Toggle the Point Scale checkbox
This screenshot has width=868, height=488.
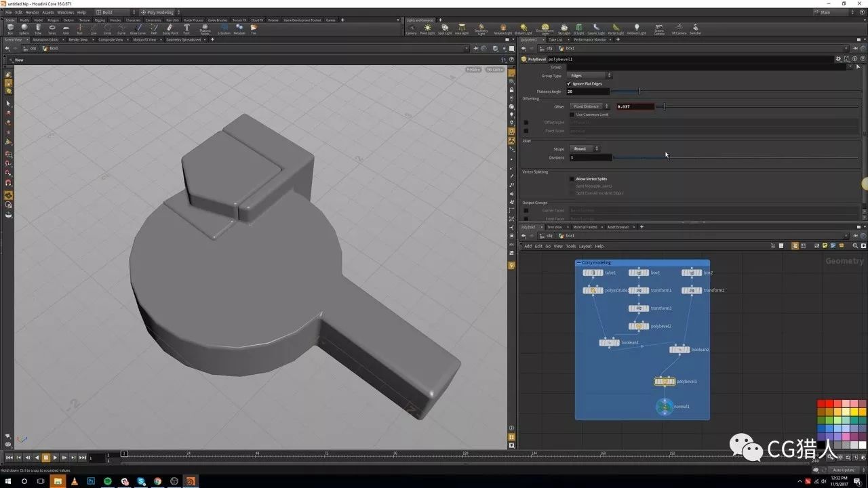[x=526, y=131]
